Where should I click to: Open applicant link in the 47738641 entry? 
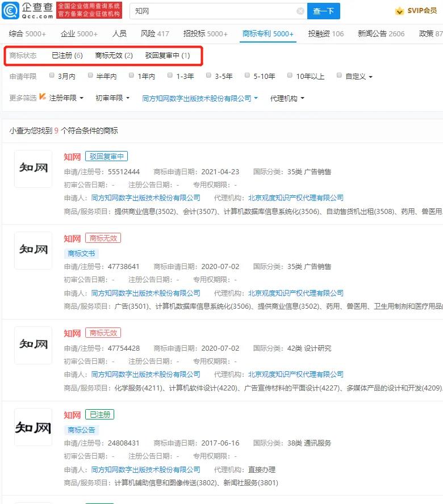[x=146, y=293]
